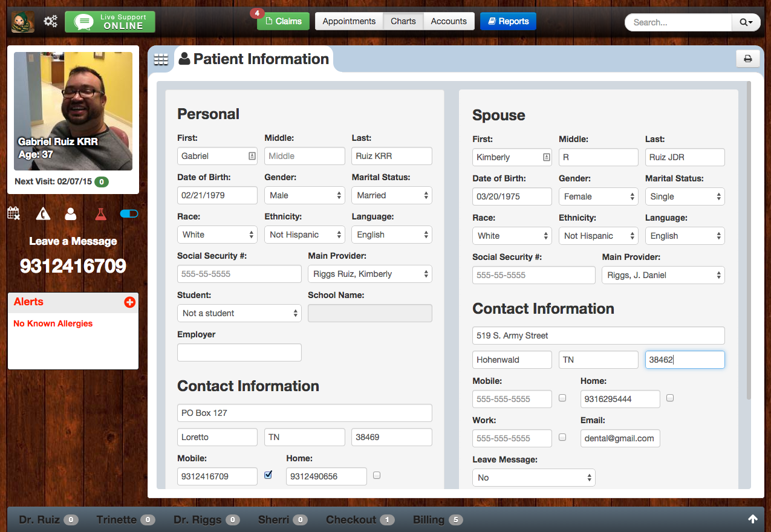Screen dimensions: 771x532
Task: Click the green Claims button
Action: [x=283, y=21]
